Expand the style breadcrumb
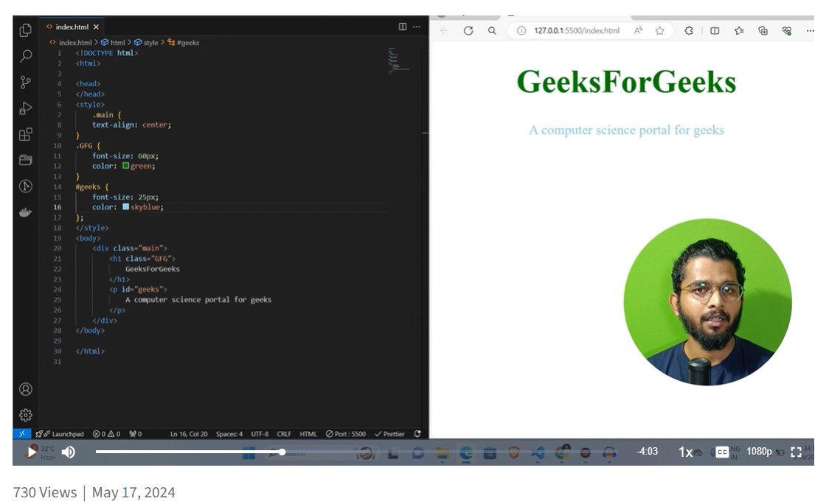The image size is (829, 504). [147, 42]
